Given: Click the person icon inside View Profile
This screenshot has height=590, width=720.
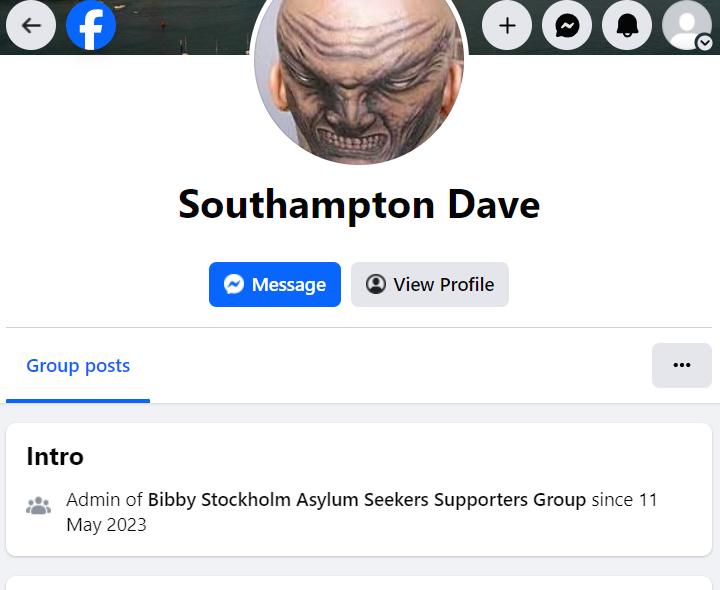Looking at the screenshot, I should pos(376,284).
